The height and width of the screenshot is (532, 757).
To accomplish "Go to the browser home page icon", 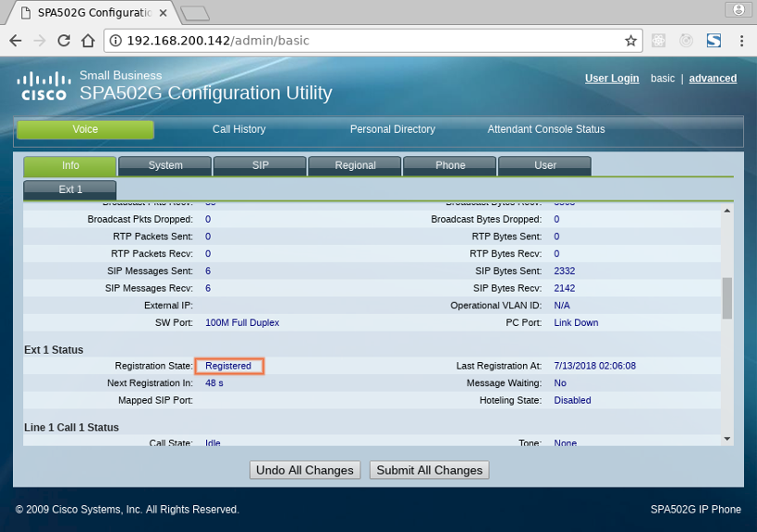I will pos(88,41).
